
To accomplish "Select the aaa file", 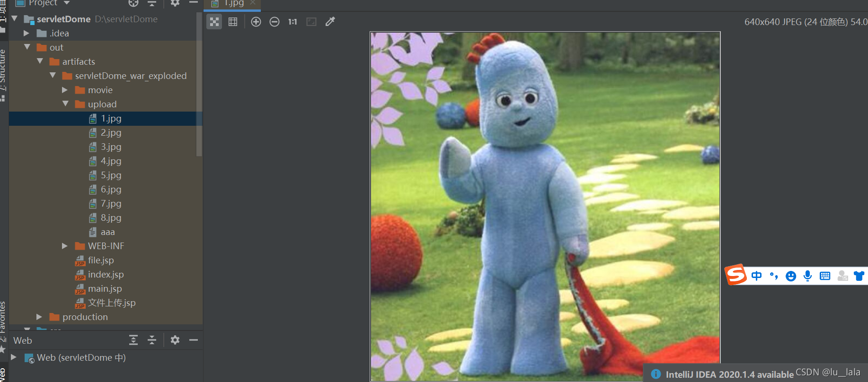I will click(107, 232).
